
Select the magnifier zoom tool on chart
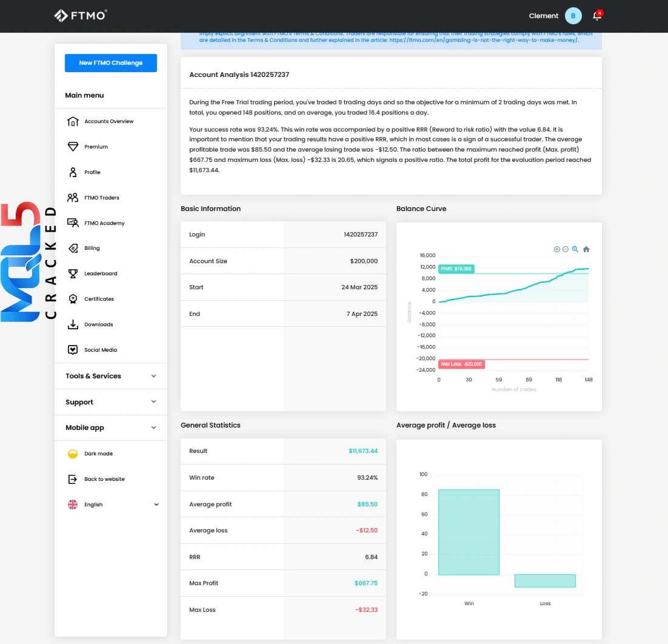pyautogui.click(x=575, y=249)
